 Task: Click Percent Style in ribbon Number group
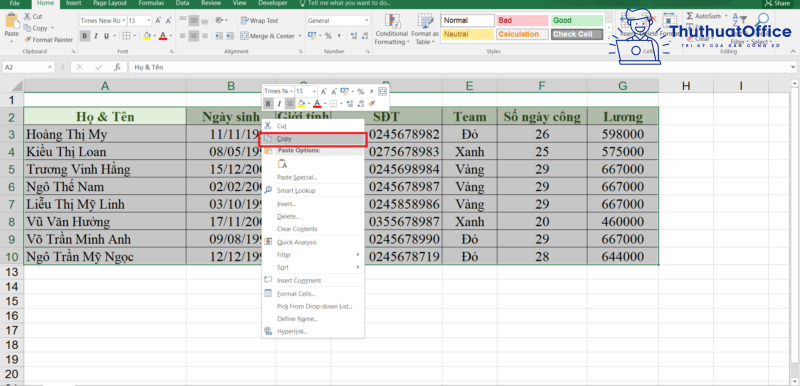click(328, 36)
